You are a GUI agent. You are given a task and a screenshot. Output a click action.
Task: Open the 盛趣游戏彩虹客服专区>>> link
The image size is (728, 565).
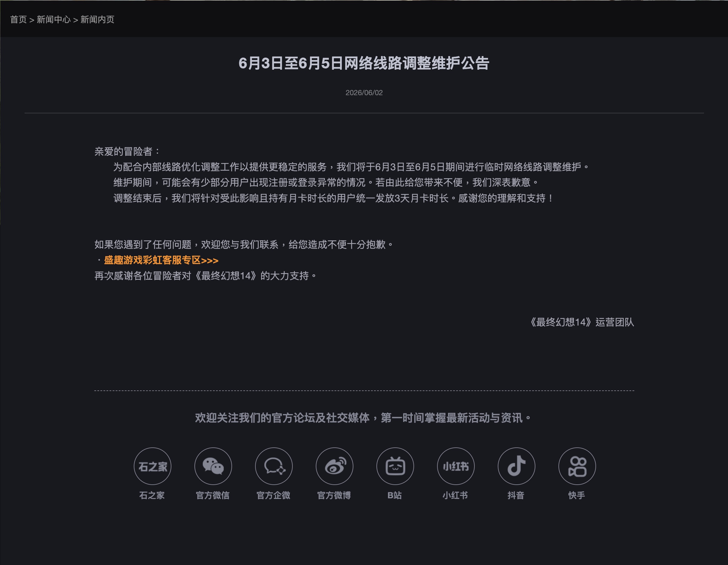(161, 260)
